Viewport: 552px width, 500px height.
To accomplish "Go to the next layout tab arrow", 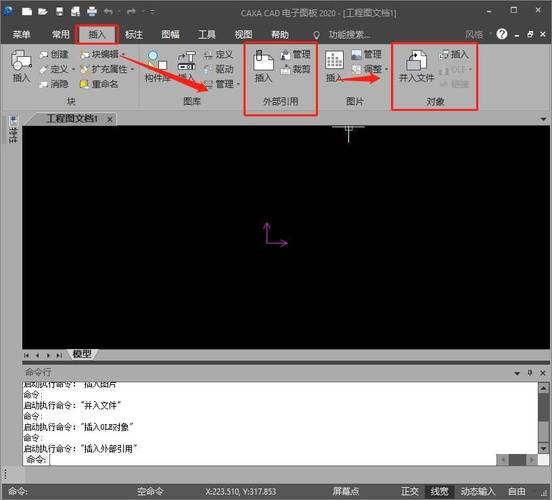I will 49,355.
